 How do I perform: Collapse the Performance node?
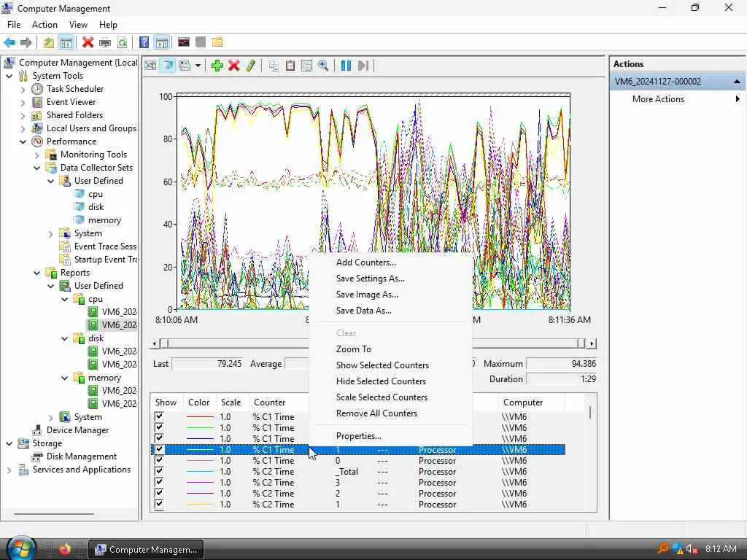23,141
